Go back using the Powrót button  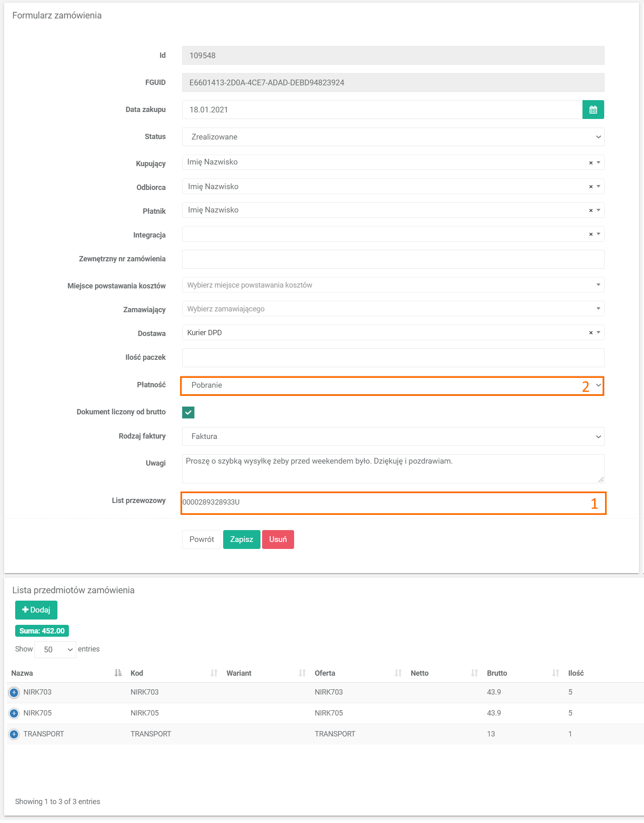(x=201, y=540)
